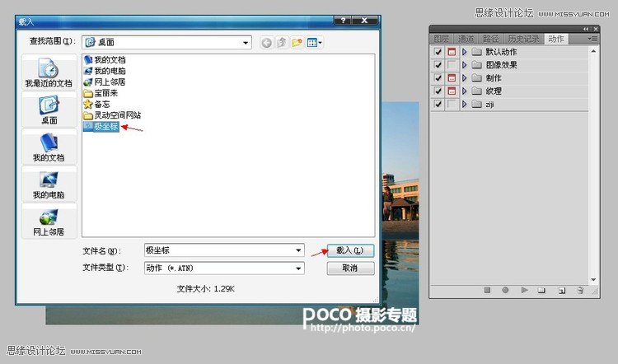Switch to the 路径 tab
Screen dimensions: 618x364
(x=491, y=39)
